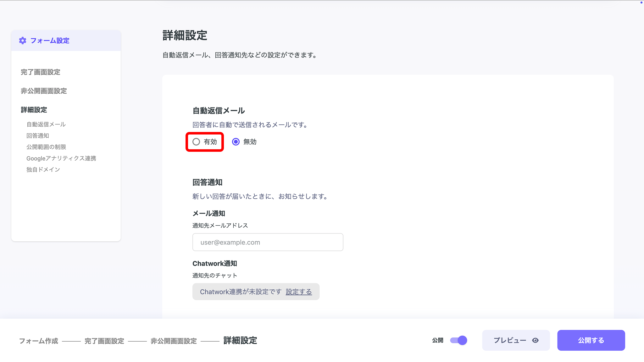Image resolution: width=644 pixels, height=362 pixels.
Task: Click the プレビュー button
Action: pyautogui.click(x=516, y=340)
